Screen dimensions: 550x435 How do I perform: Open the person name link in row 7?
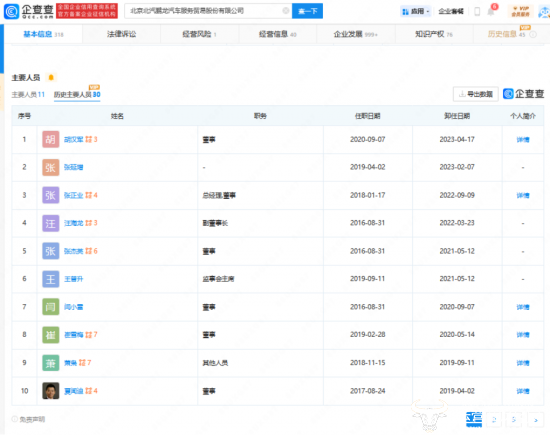coord(74,307)
